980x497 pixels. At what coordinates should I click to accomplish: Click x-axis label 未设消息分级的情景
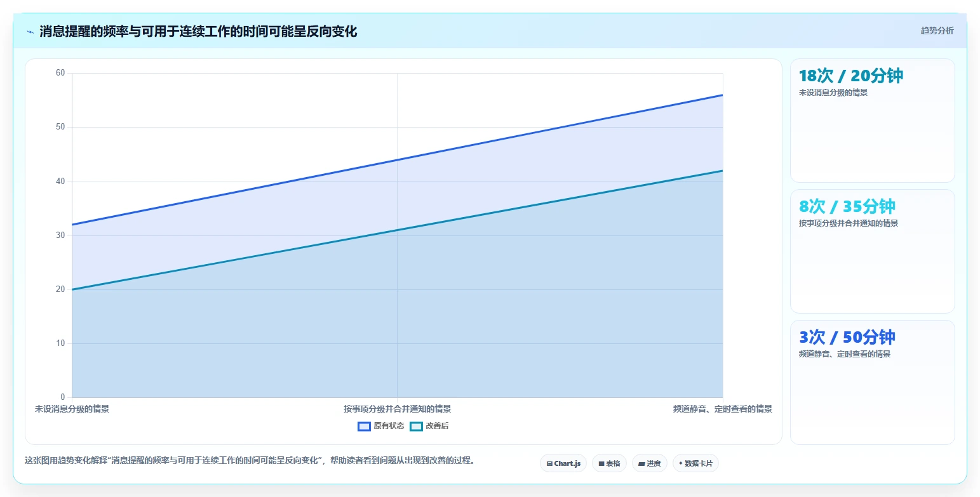click(72, 409)
